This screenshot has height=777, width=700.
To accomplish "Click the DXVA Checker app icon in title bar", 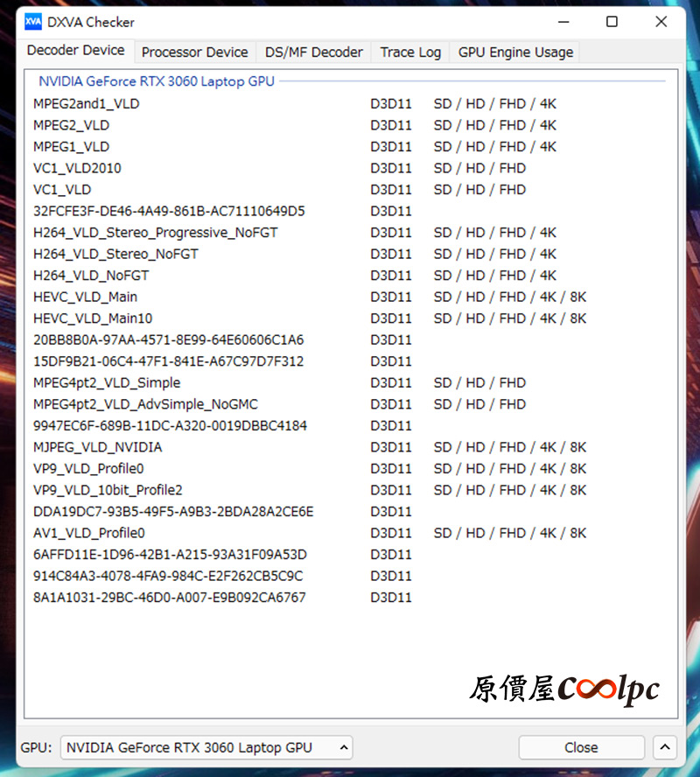I will click(x=33, y=22).
